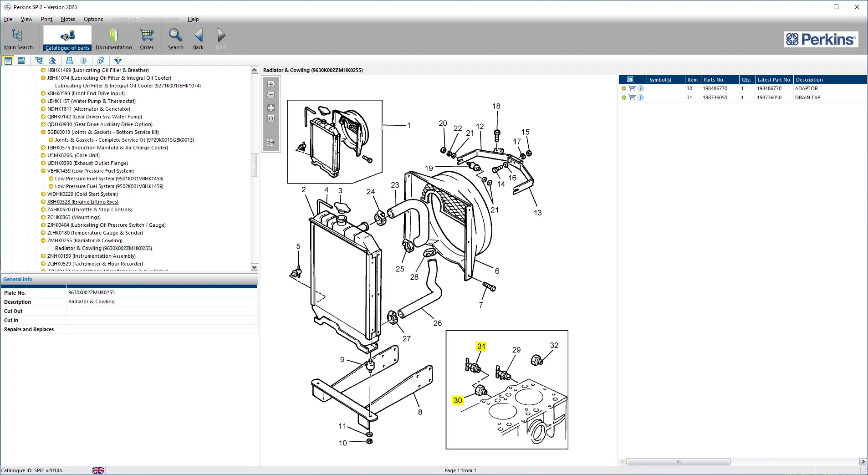Click the UK flag language icon
This screenshot has height=475, width=868.
point(98,470)
